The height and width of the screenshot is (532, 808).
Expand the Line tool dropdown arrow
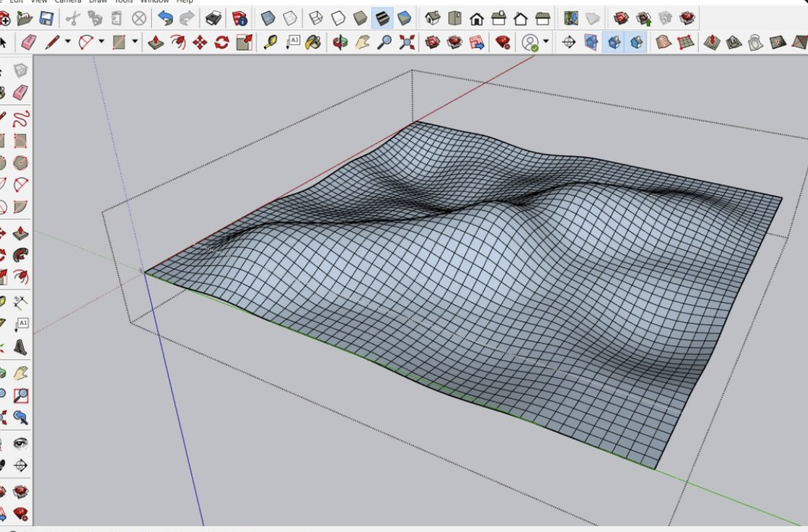click(67, 42)
